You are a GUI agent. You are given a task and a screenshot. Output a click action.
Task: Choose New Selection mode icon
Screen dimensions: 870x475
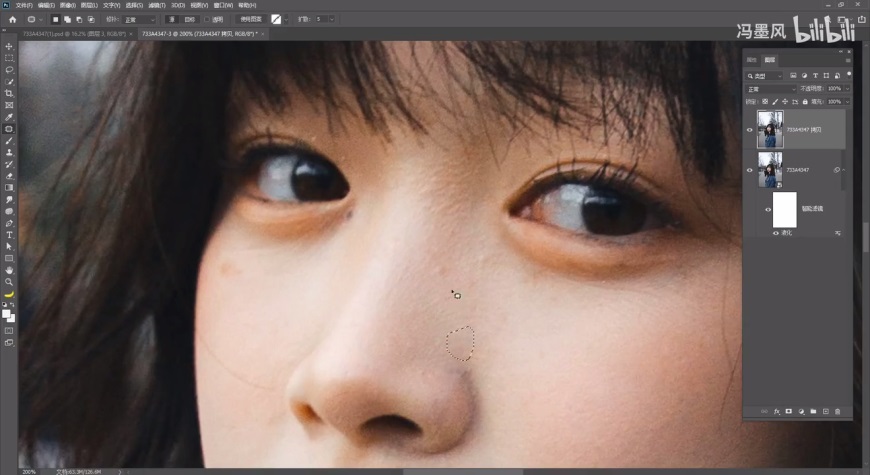(x=55, y=19)
